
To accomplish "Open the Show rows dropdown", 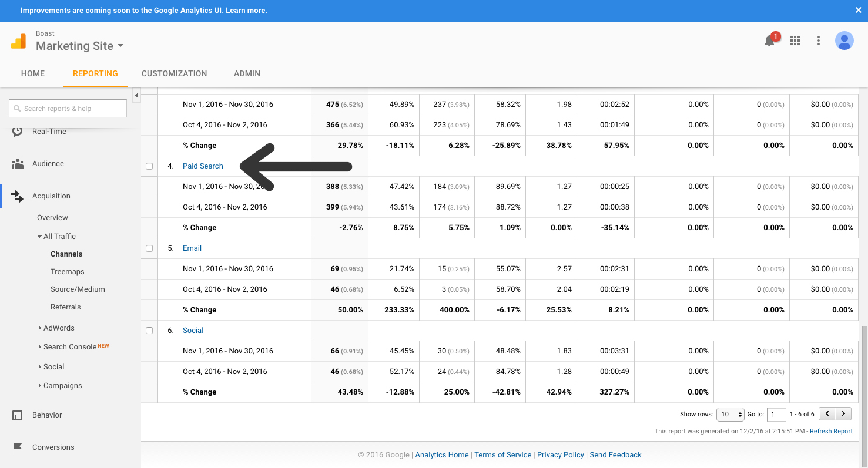I will (x=730, y=414).
